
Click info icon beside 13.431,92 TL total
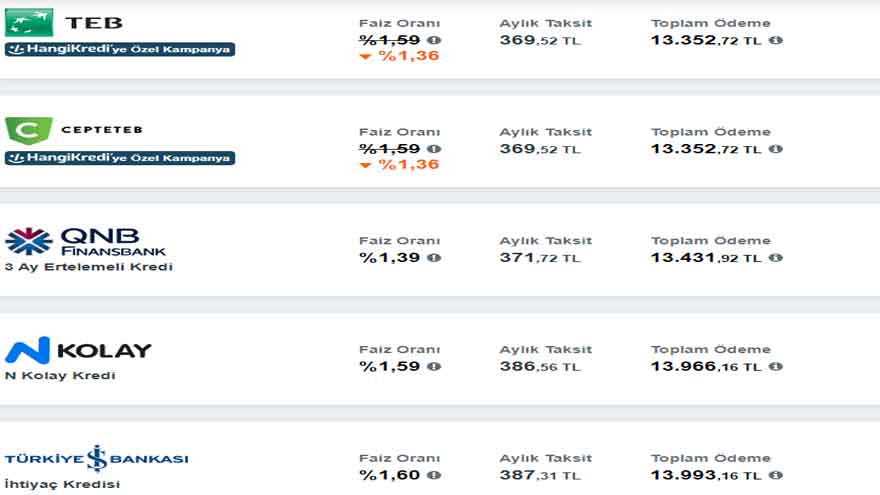click(x=776, y=258)
